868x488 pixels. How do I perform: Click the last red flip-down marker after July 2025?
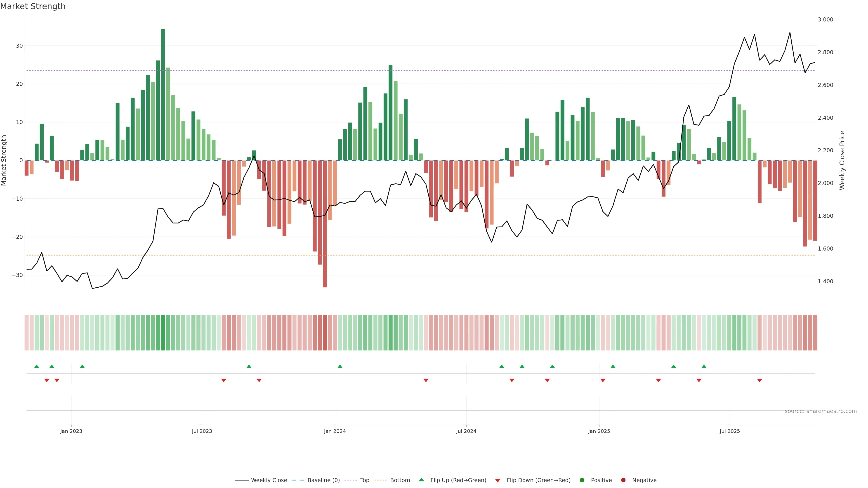tap(759, 380)
